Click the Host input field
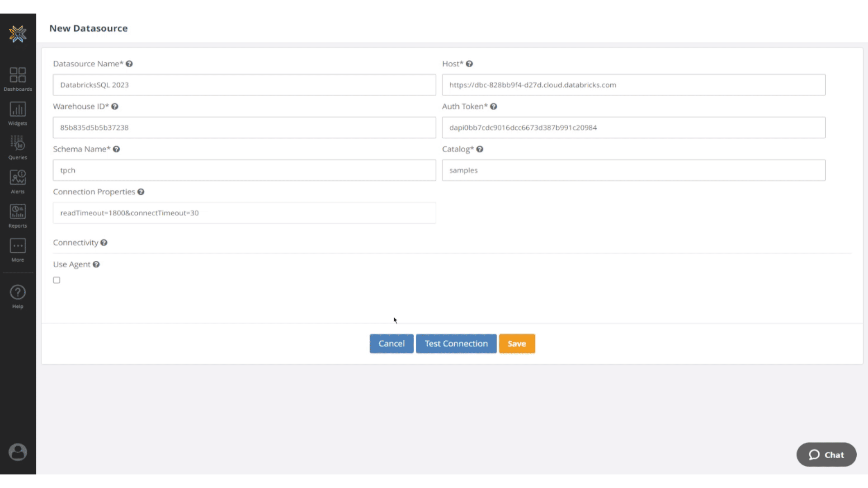Screen dimensions: 868x488 click(x=633, y=84)
